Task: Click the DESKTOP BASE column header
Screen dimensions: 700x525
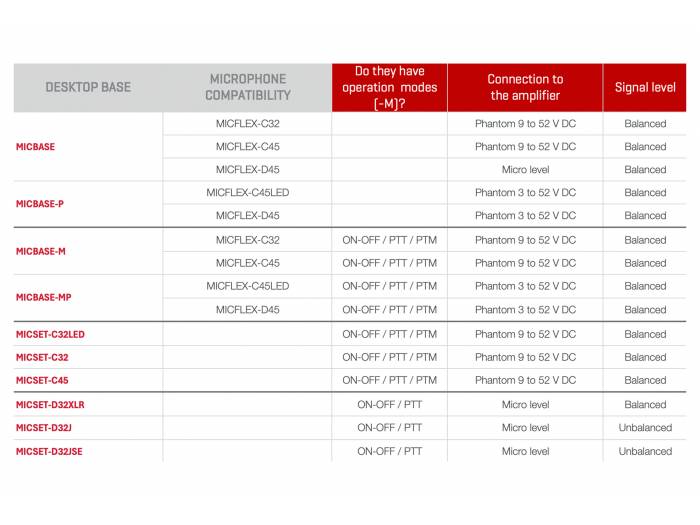Action: coord(88,87)
